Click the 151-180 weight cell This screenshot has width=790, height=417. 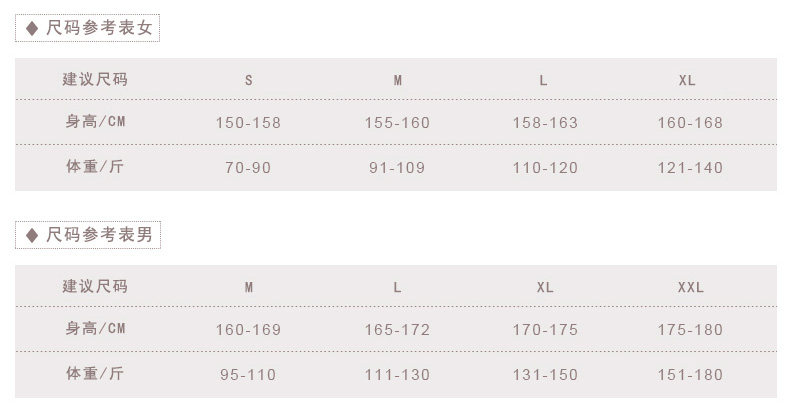[690, 375]
